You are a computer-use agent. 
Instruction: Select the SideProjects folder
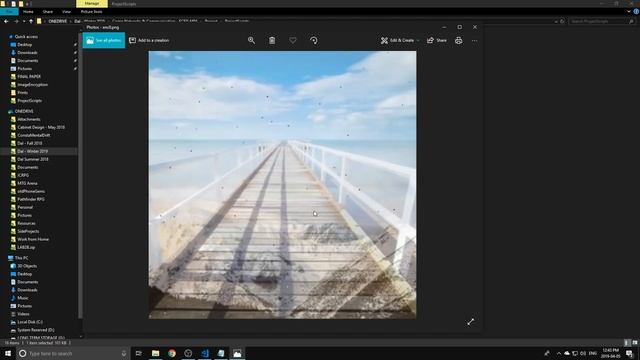click(28, 231)
